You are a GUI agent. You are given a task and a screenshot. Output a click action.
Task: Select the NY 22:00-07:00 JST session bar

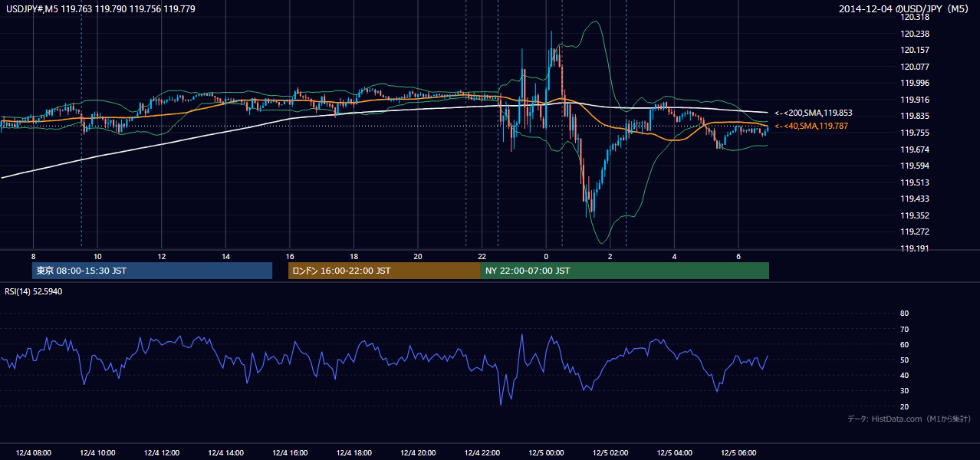pyautogui.click(x=625, y=271)
